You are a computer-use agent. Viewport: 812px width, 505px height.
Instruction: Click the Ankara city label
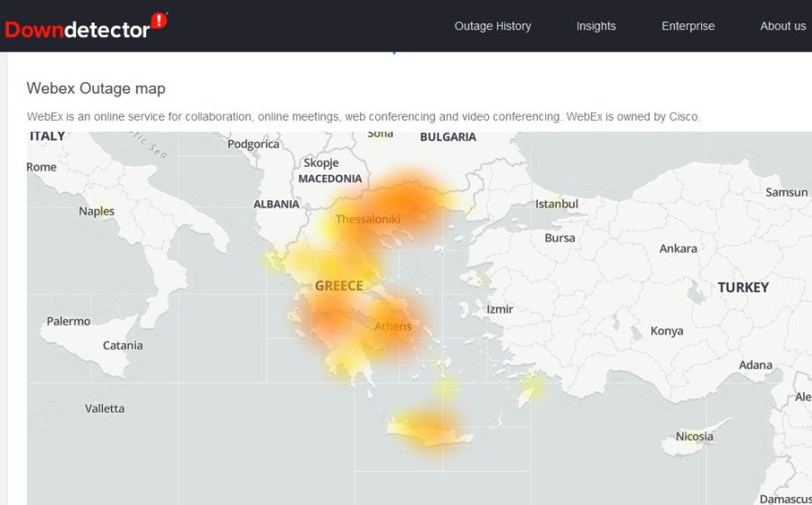point(678,248)
